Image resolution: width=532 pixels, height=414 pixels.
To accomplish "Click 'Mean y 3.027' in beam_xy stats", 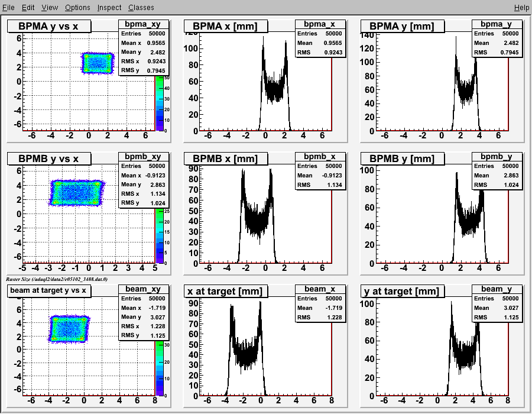I will pos(143,317).
